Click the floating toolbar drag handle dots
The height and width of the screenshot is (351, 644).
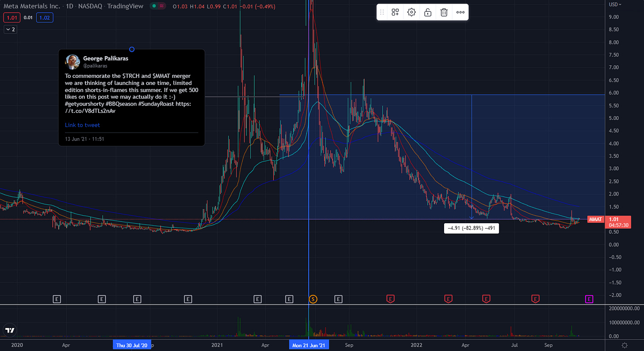pos(382,12)
